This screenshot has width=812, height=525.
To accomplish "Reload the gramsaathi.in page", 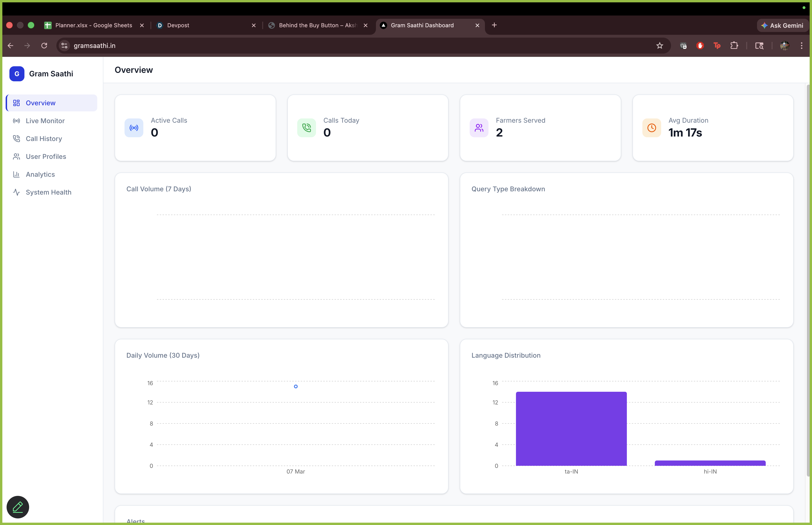I will click(x=44, y=46).
